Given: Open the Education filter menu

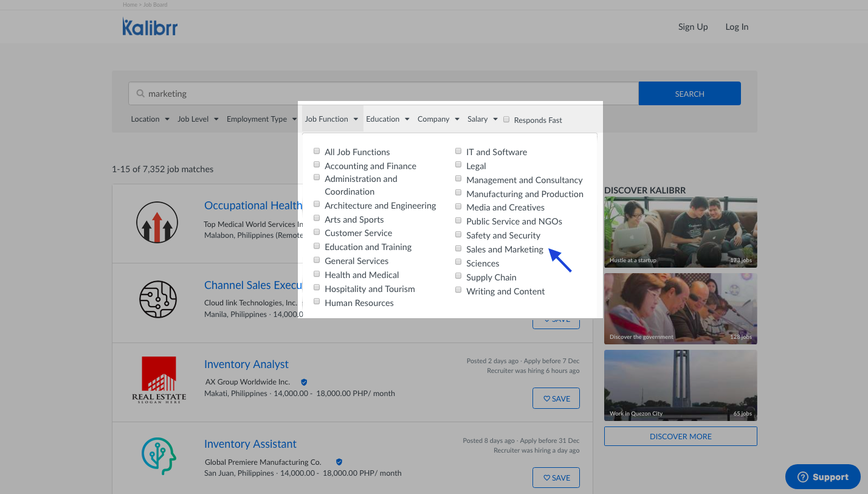Looking at the screenshot, I should tap(387, 119).
